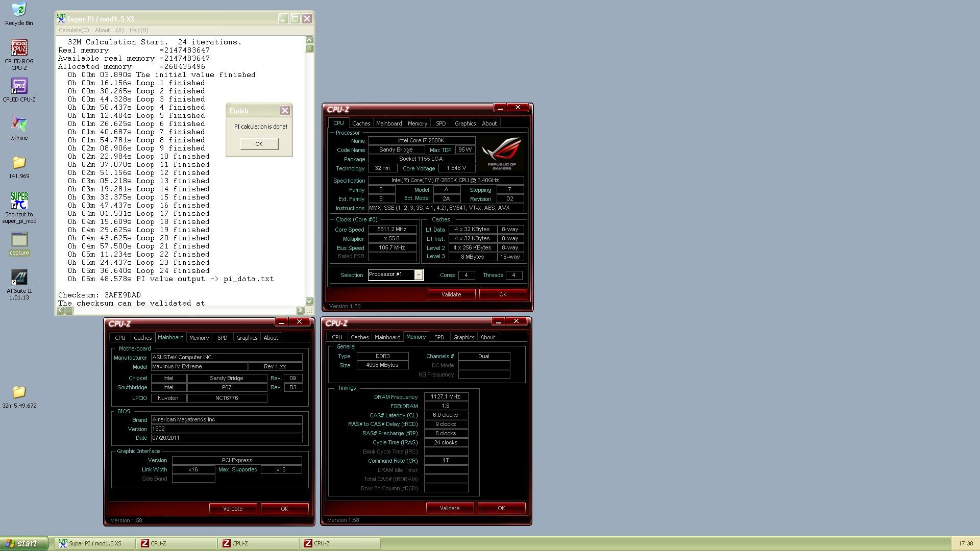Open SPD tab in CPU-Z Memory window

point(439,337)
